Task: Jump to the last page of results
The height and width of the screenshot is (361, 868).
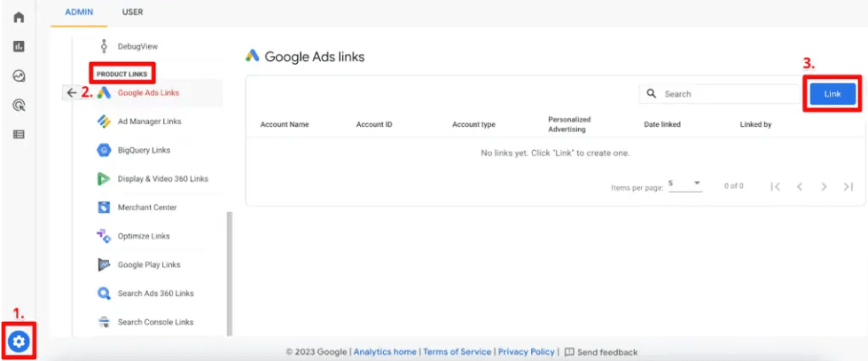Action: pos(848,186)
